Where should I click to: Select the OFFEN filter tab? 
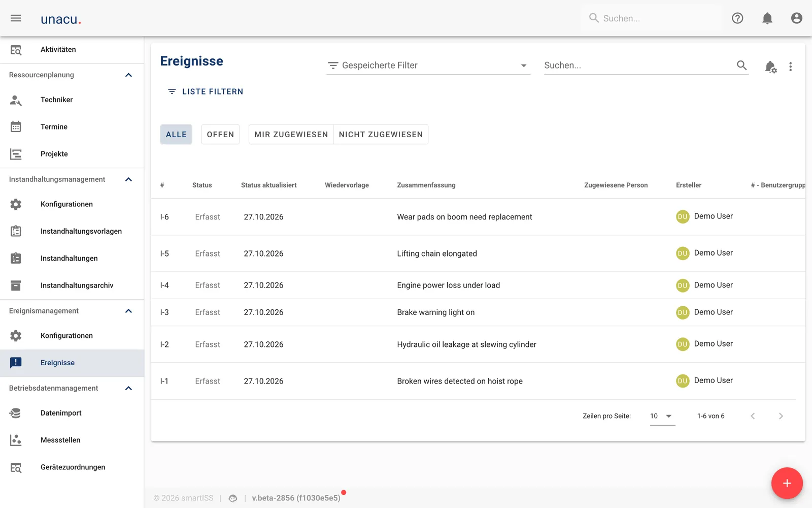pyautogui.click(x=220, y=135)
